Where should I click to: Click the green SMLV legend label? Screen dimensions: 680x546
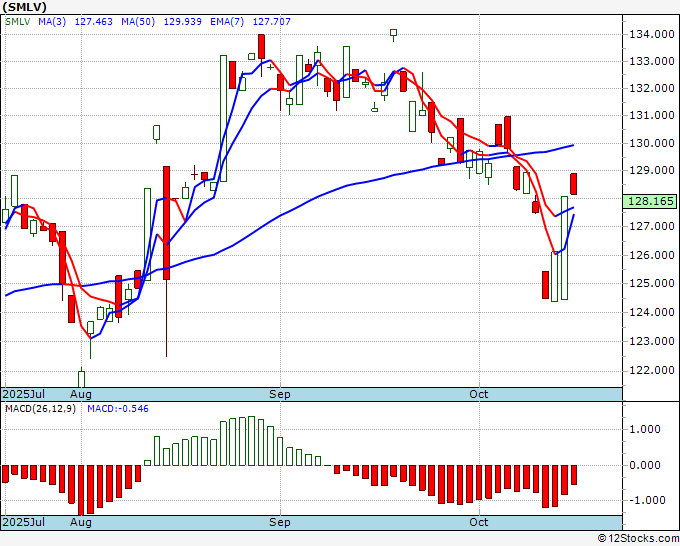(17, 22)
